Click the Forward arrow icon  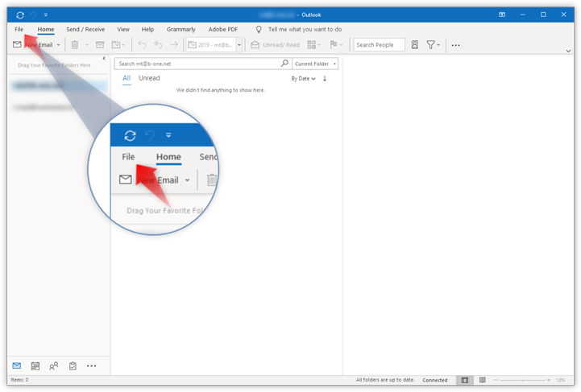(174, 45)
